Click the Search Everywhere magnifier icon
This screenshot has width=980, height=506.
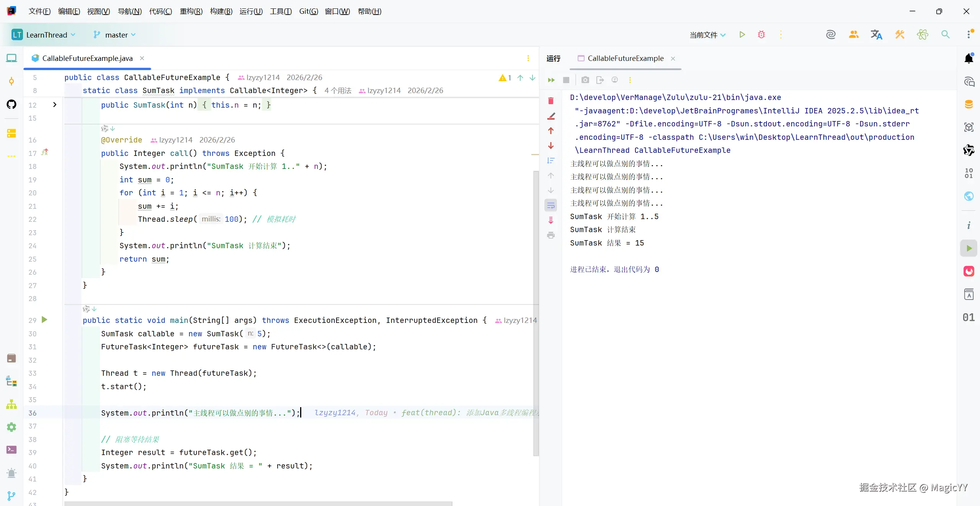click(945, 34)
